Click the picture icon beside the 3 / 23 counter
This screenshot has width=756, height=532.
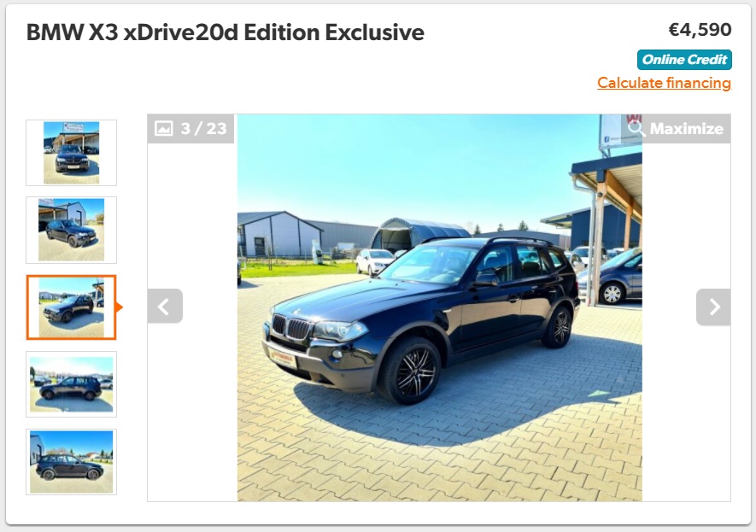pyautogui.click(x=163, y=128)
